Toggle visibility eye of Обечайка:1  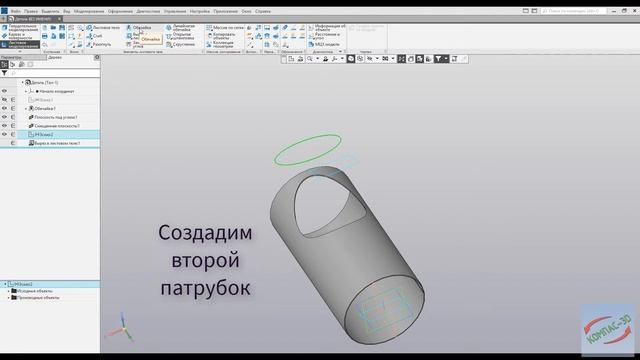click(x=4, y=108)
